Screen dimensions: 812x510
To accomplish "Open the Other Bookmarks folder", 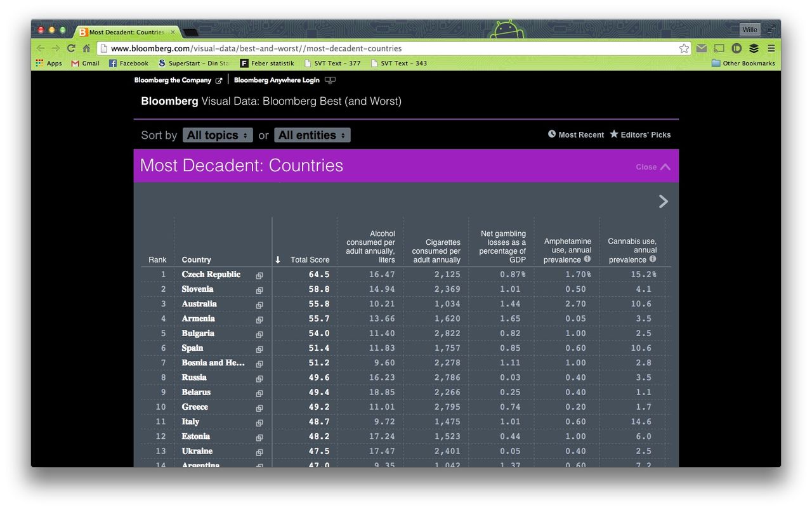I will tap(743, 63).
